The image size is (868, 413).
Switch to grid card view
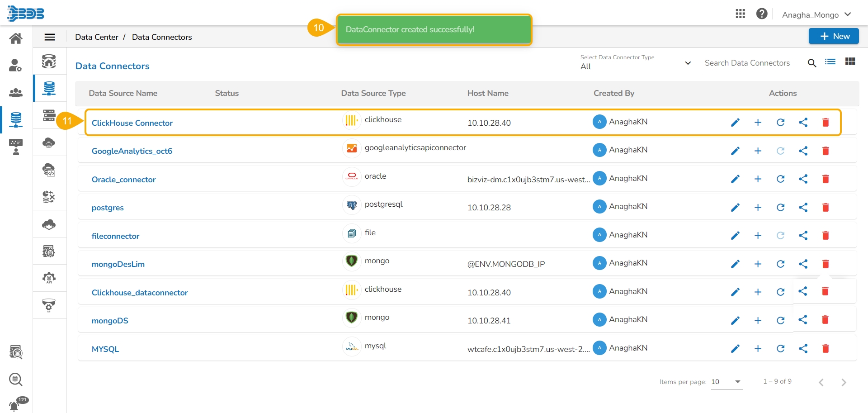tap(850, 62)
